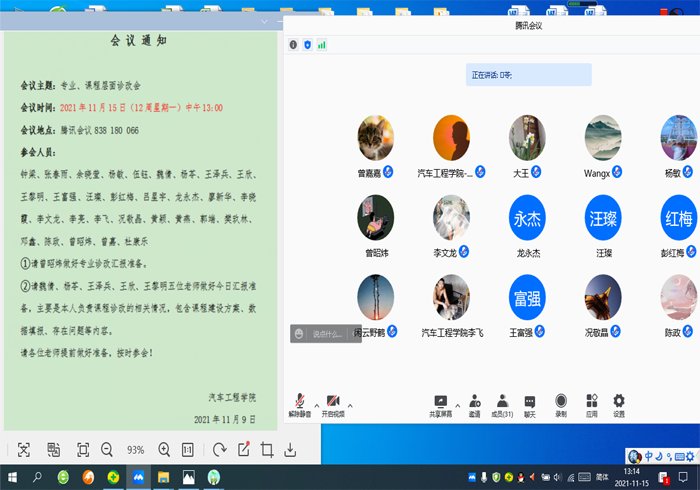Open Wi-Fi network tray icon
The image size is (700, 490).
click(571, 478)
